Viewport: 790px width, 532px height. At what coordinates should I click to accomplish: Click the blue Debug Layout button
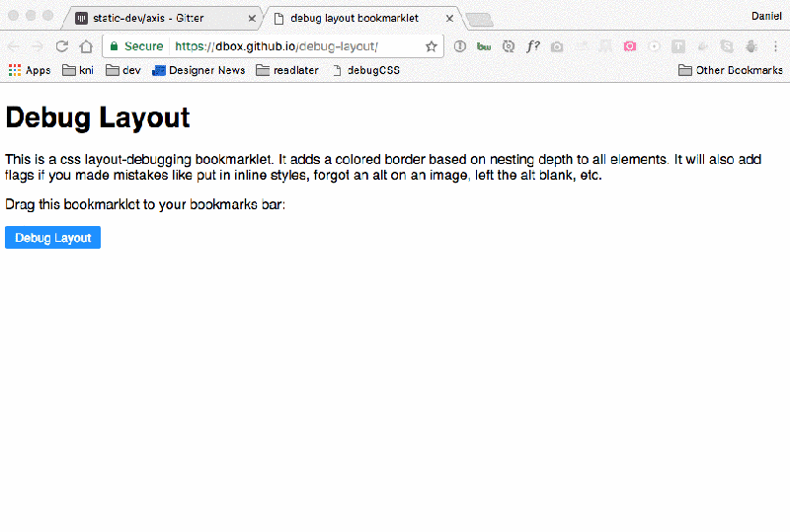click(53, 237)
